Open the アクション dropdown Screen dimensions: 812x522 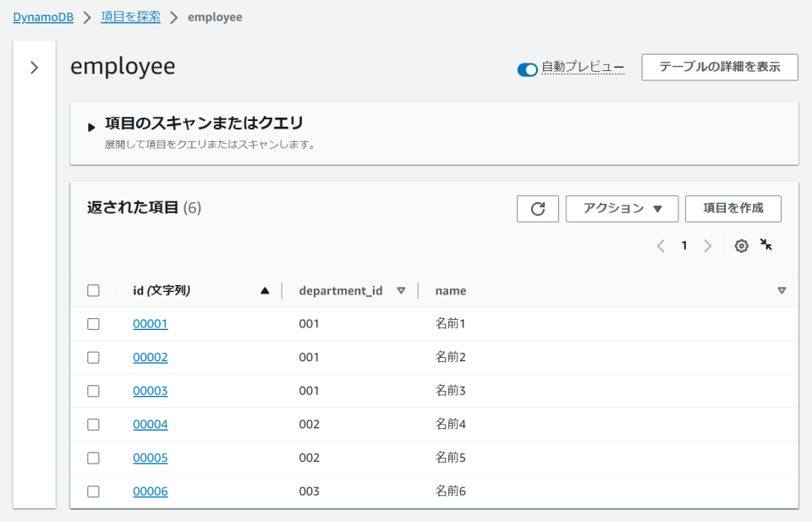pyautogui.click(x=622, y=208)
